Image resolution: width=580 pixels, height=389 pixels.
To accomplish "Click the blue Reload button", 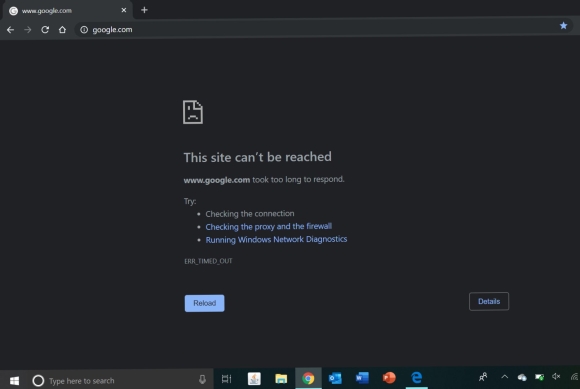I will pyautogui.click(x=205, y=303).
